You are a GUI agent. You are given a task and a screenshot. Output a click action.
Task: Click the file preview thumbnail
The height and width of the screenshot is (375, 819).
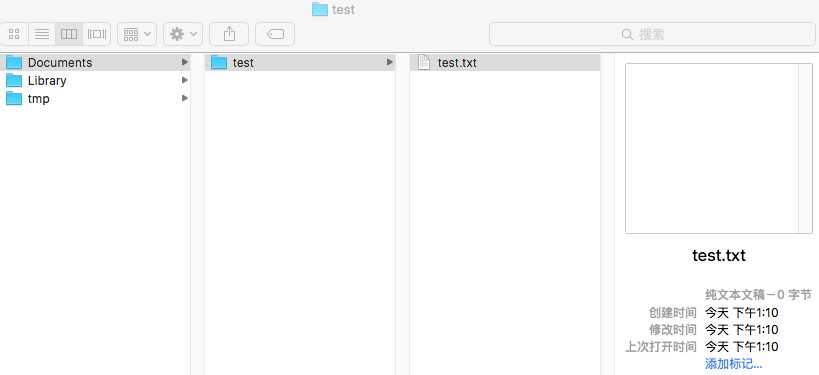point(719,148)
